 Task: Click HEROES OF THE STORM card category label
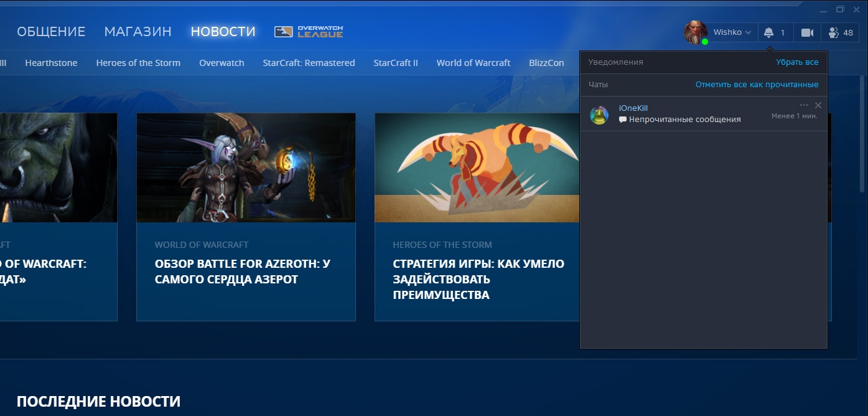442,245
